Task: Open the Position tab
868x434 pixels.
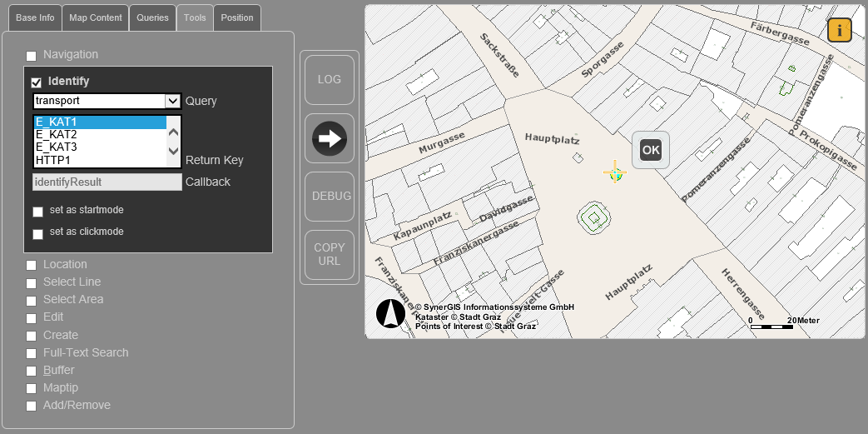Action: (x=237, y=17)
